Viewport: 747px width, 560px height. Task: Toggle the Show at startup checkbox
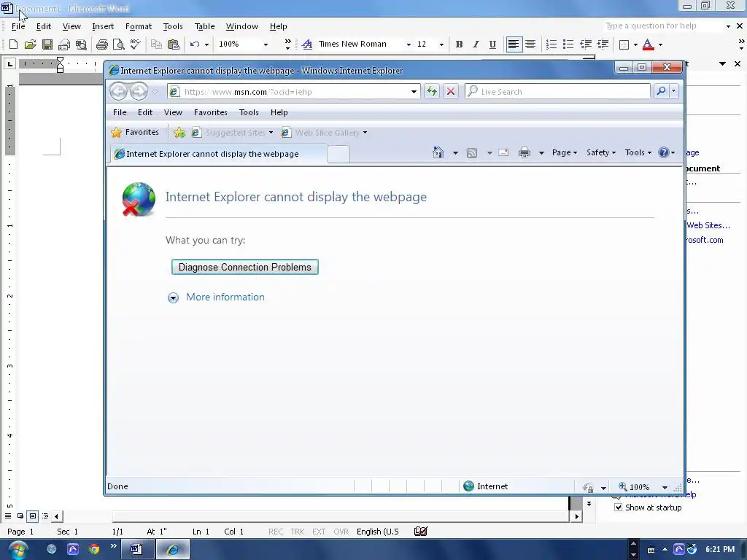pos(619,507)
